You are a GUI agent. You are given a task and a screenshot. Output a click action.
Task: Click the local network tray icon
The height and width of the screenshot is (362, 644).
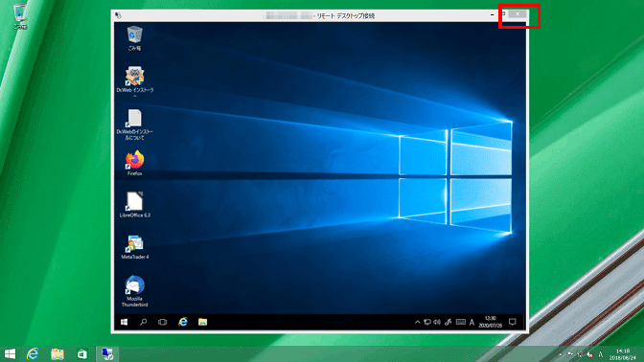(x=580, y=354)
